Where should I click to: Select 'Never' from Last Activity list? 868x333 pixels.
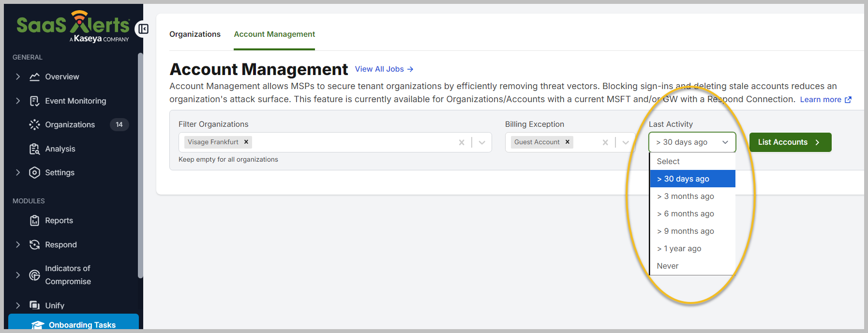(668, 266)
